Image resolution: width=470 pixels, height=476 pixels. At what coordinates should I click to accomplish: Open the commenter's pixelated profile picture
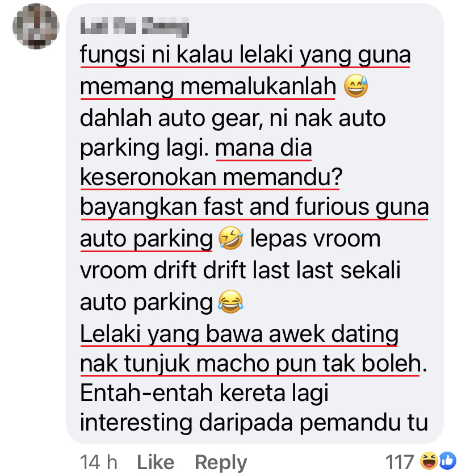[36, 26]
